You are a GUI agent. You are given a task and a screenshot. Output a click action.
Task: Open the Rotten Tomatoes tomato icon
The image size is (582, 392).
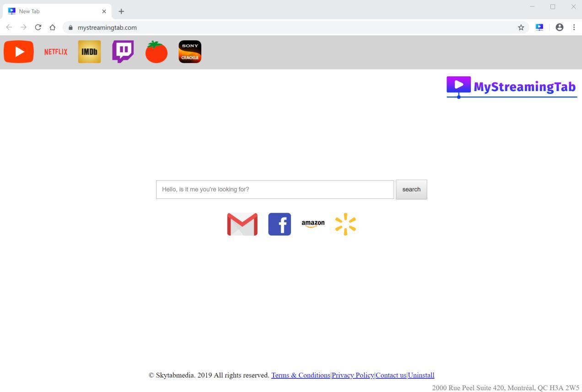(156, 52)
